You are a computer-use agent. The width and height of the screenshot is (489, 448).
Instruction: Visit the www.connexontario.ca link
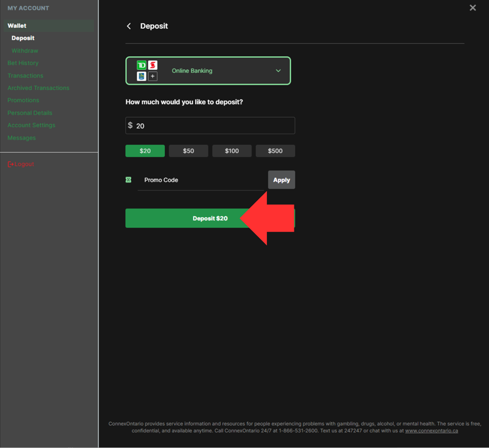(431, 431)
